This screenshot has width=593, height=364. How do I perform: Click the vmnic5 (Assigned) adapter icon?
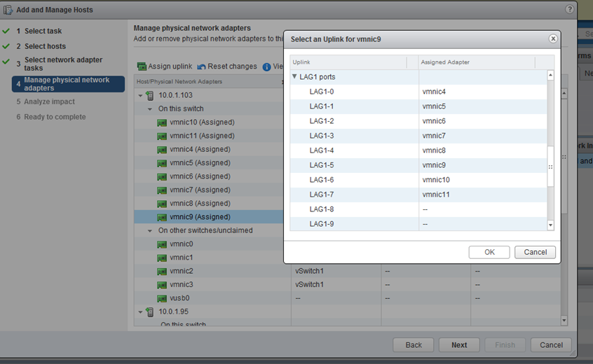point(162,164)
